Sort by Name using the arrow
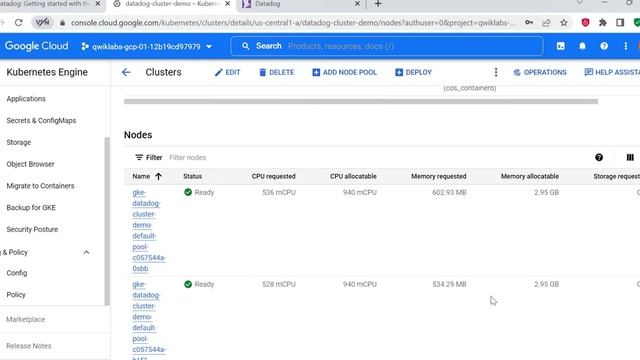Screen dimensions: 640x360 (158, 176)
